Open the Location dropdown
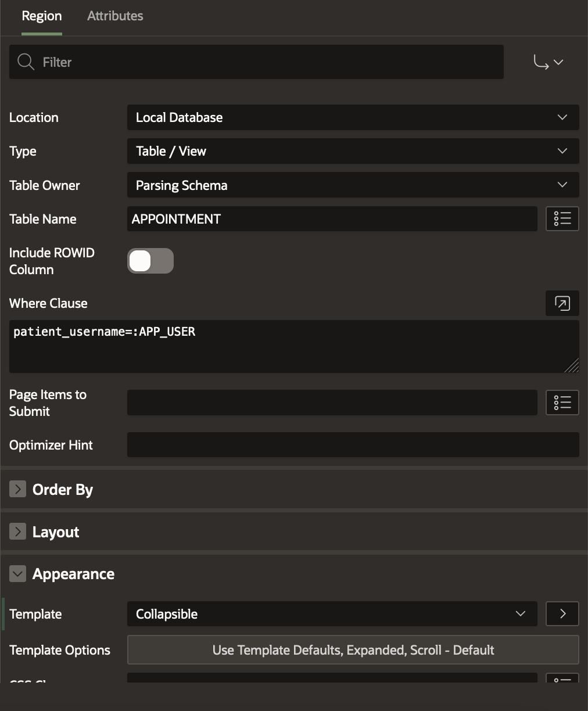Screen dimensions: 588x711 353,117
